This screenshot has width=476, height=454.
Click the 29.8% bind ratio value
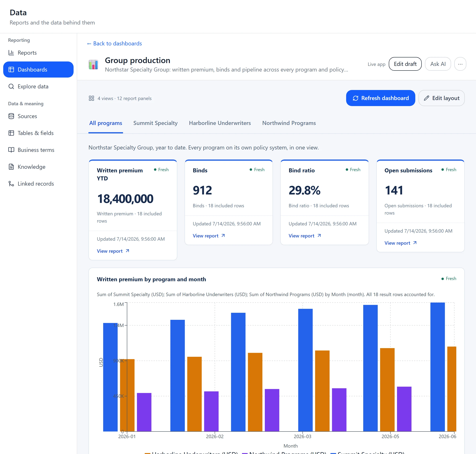(x=305, y=190)
